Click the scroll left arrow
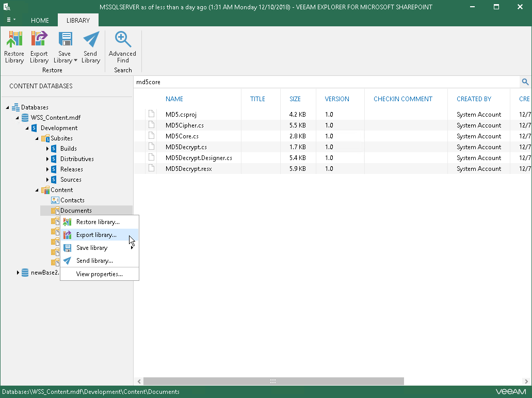532x398 pixels. click(x=139, y=381)
